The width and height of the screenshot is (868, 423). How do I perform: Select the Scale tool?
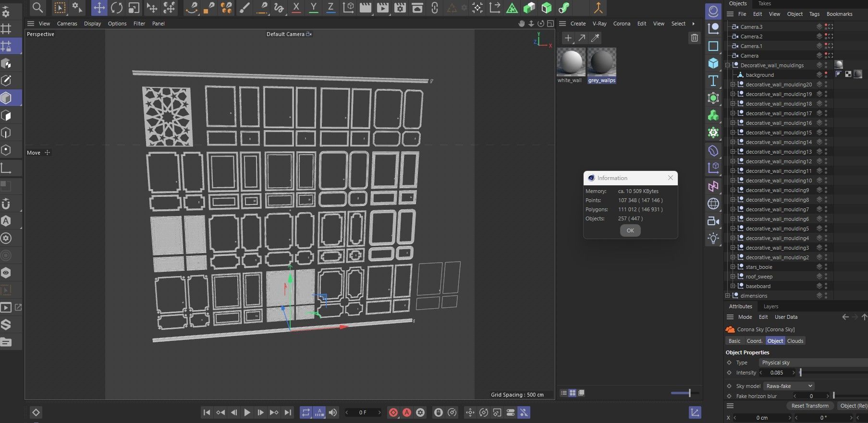(x=134, y=8)
